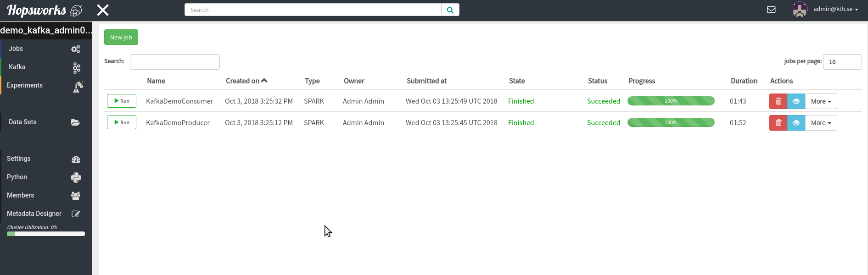Image resolution: width=868 pixels, height=275 pixels.
Task: Click Finished state of KafkaDemoConsumer
Action: point(521,101)
